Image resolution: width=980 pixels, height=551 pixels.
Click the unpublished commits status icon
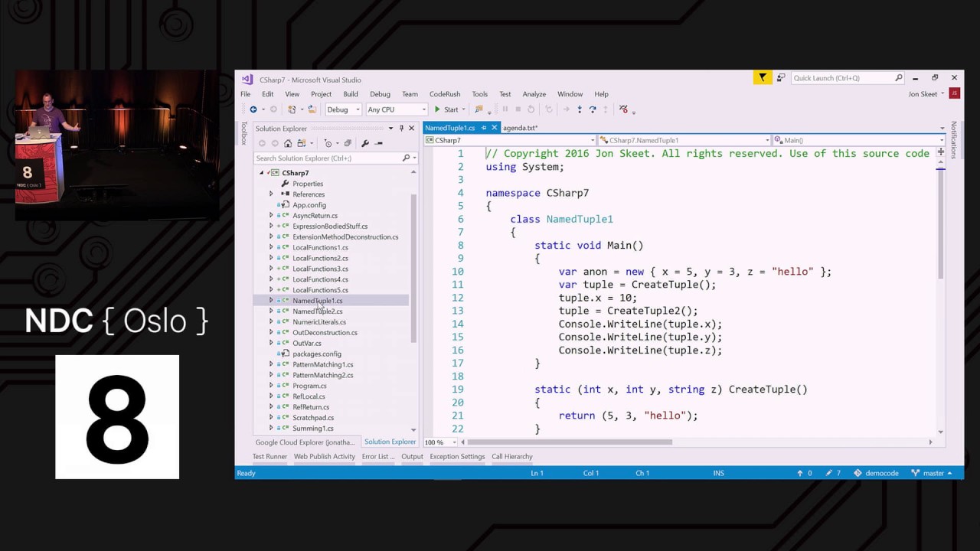coord(805,473)
